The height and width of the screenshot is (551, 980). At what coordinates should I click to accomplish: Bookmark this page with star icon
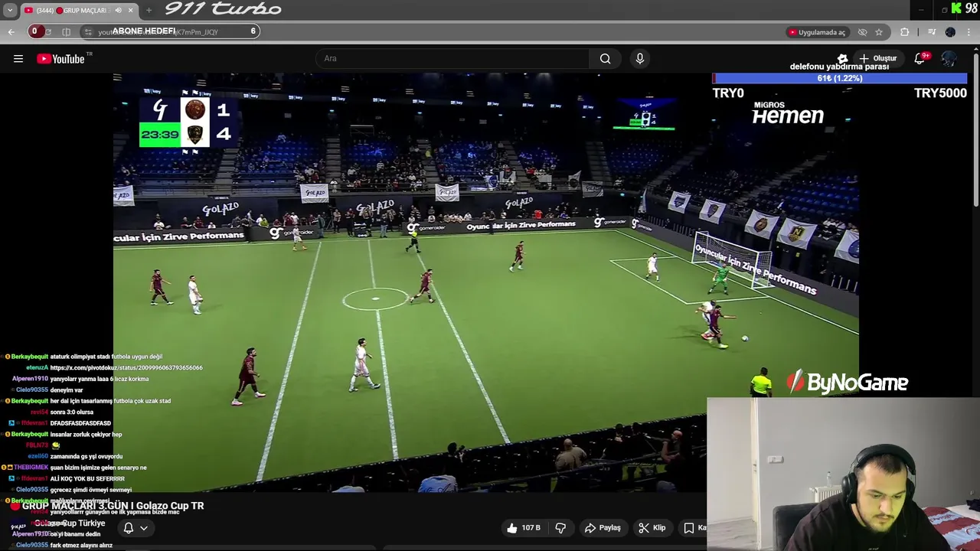coord(879,32)
